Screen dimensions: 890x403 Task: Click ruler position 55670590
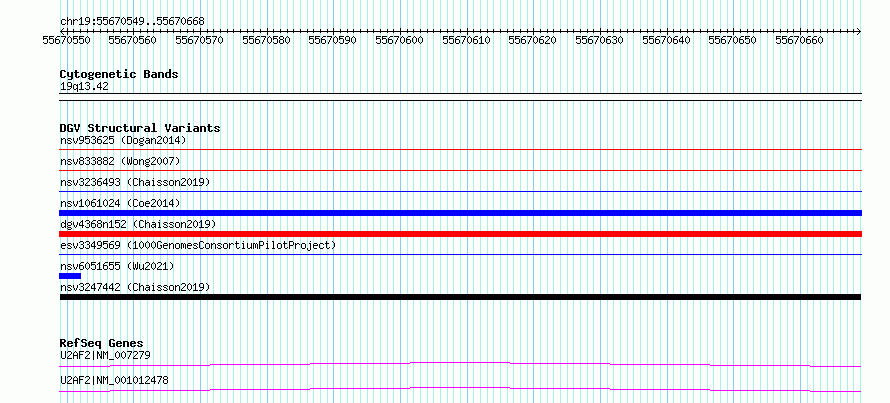point(333,40)
